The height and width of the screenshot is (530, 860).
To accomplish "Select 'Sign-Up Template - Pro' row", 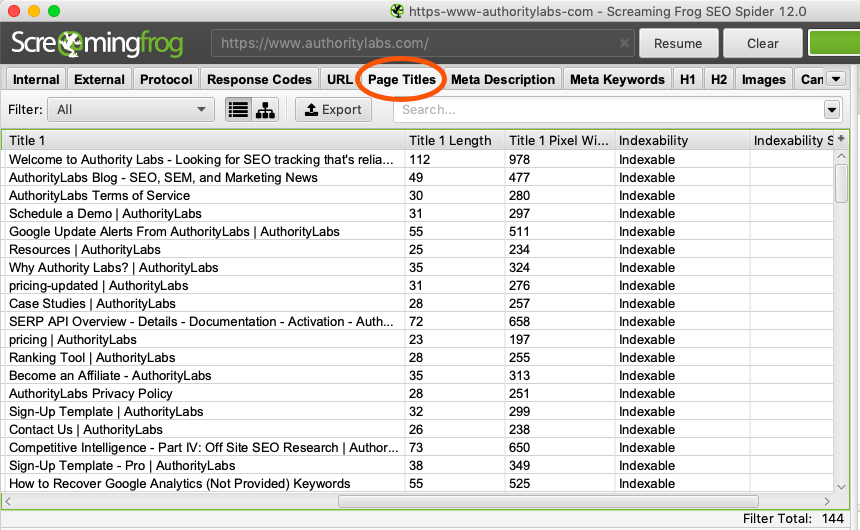I will point(418,466).
